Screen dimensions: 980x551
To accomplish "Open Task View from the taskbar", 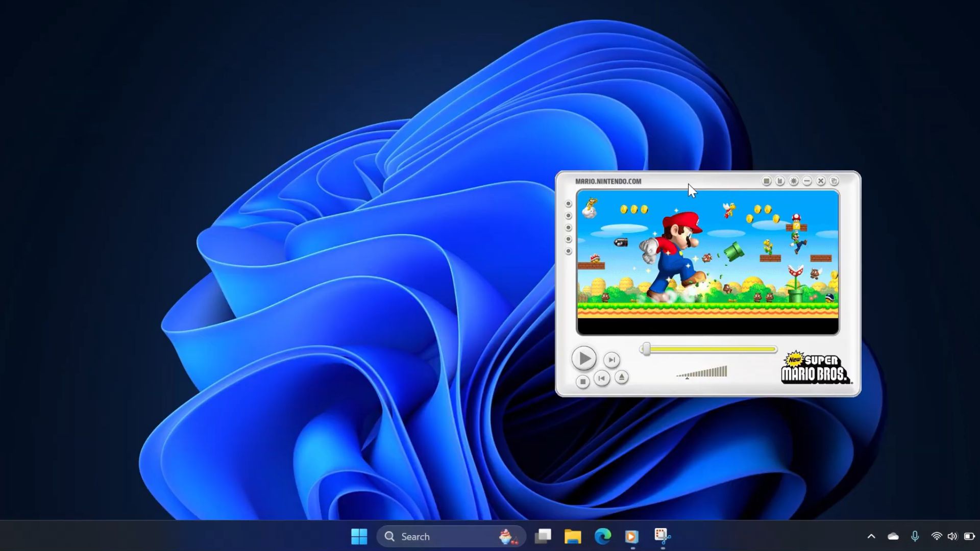I will pos(543,536).
